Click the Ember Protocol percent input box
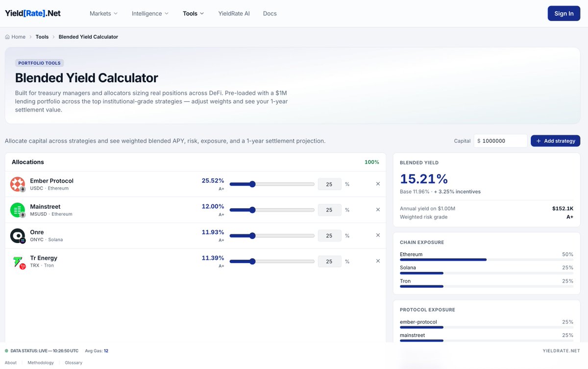The width and height of the screenshot is (588, 369). pyautogui.click(x=330, y=184)
